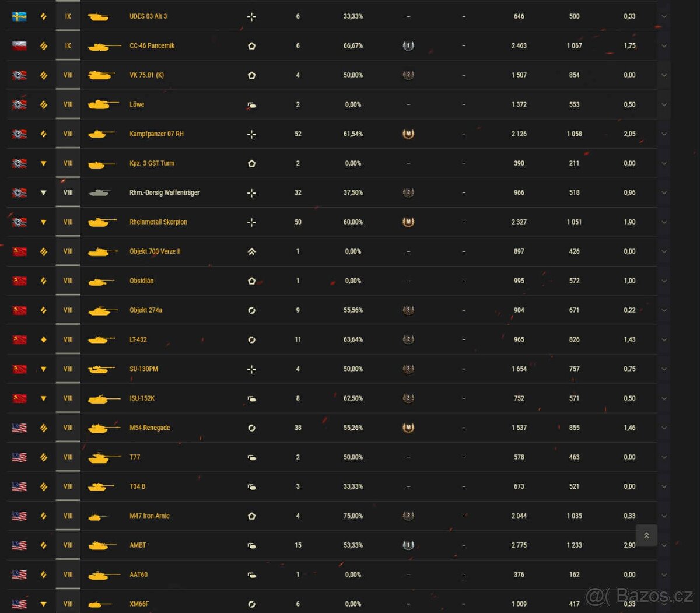
Task: Click the Soviet flag next to LT-432
Action: 18,339
